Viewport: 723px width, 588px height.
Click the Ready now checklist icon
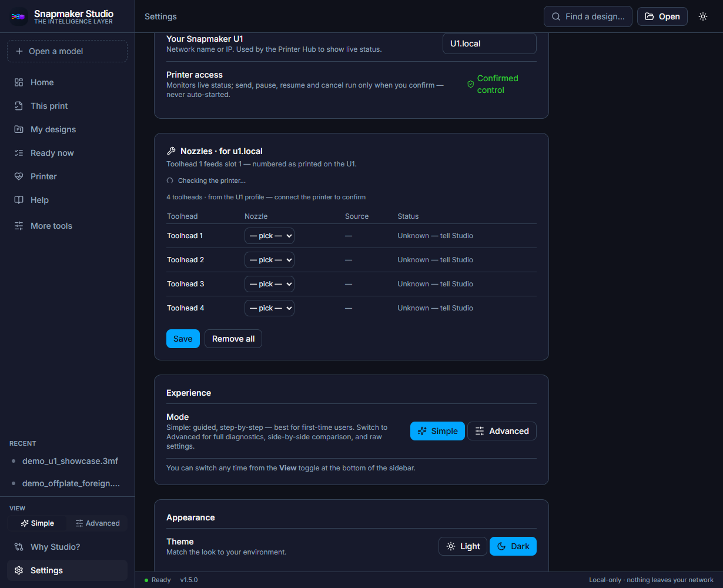coord(19,153)
